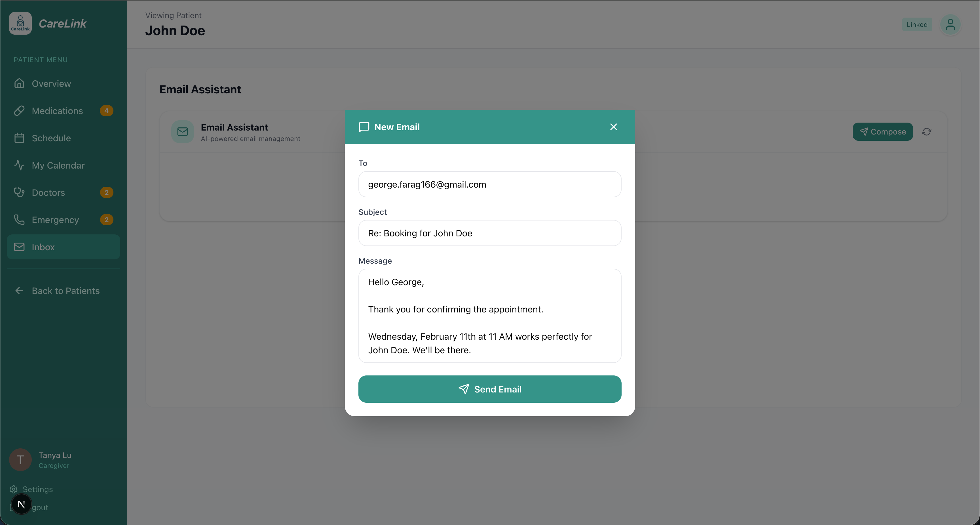Click into the Message text area
This screenshot has height=525, width=980.
490,316
